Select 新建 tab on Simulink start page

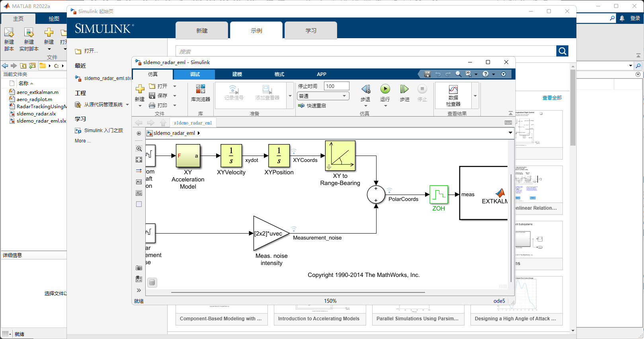point(202,31)
